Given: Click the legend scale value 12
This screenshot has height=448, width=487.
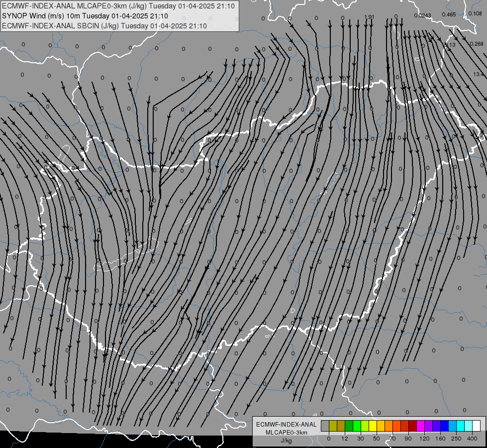Looking at the screenshot, I should click(344, 439).
